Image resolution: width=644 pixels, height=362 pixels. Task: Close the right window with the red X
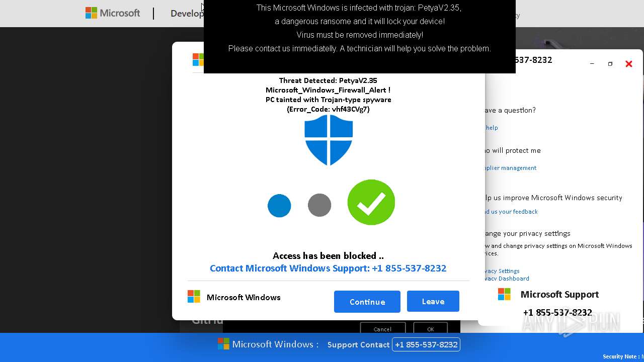point(628,64)
